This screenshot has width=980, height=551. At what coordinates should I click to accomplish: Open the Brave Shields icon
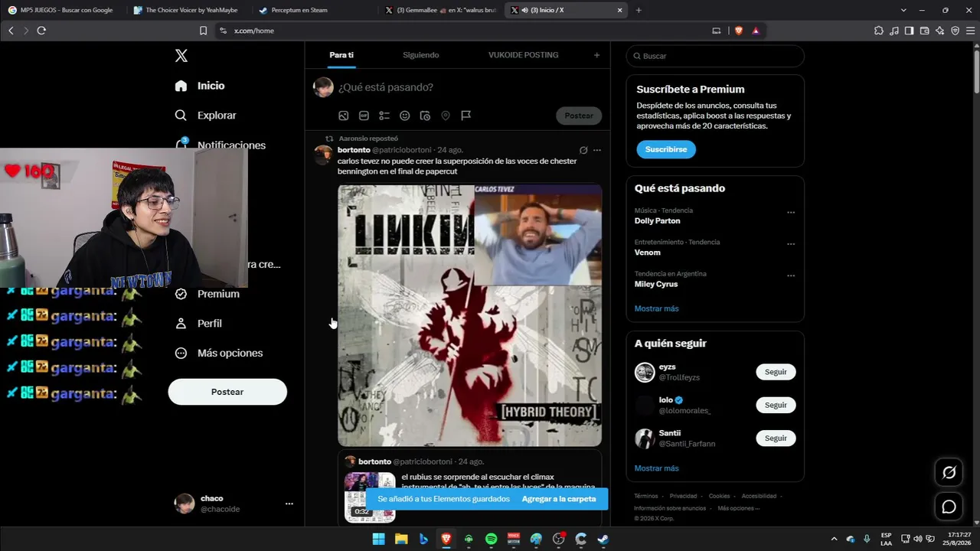pos(739,31)
